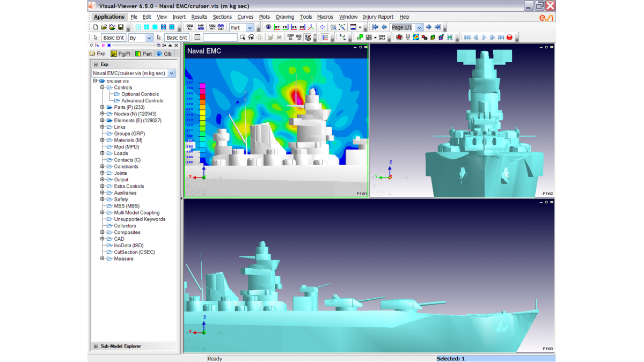Click the Display ID toolbar icon

(x=290, y=38)
